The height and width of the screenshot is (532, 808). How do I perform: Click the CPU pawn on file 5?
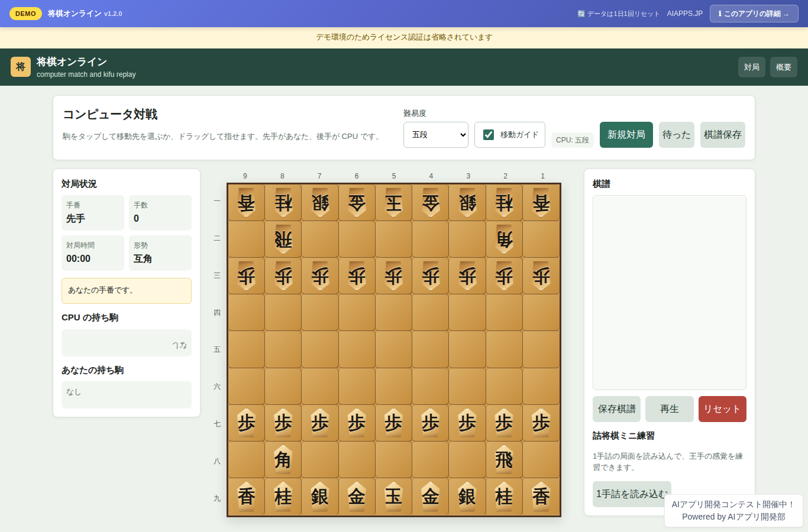pyautogui.click(x=394, y=276)
